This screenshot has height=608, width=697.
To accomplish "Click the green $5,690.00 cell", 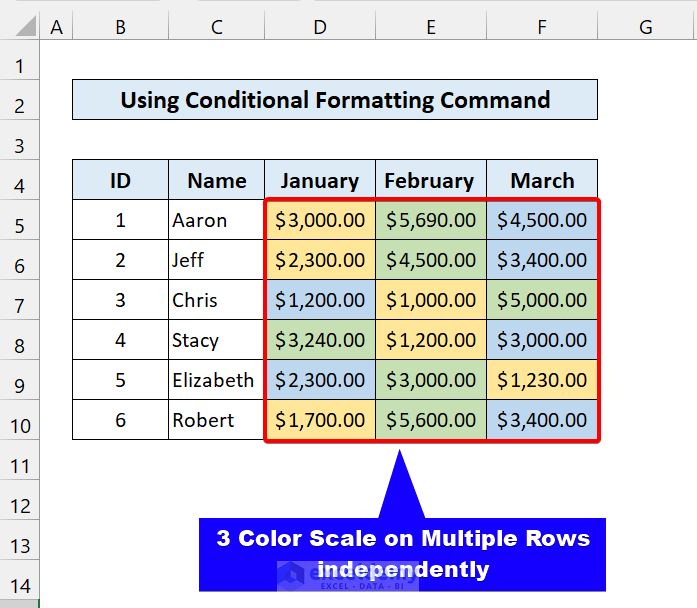I will [431, 220].
